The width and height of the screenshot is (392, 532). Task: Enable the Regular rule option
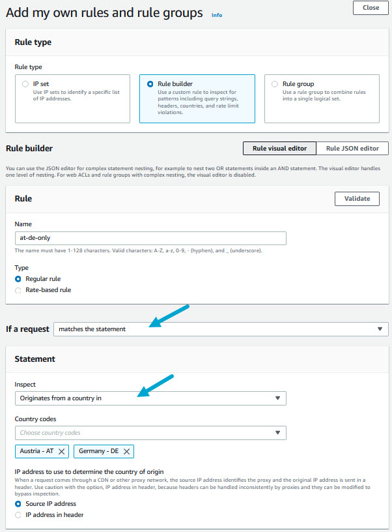click(19, 278)
